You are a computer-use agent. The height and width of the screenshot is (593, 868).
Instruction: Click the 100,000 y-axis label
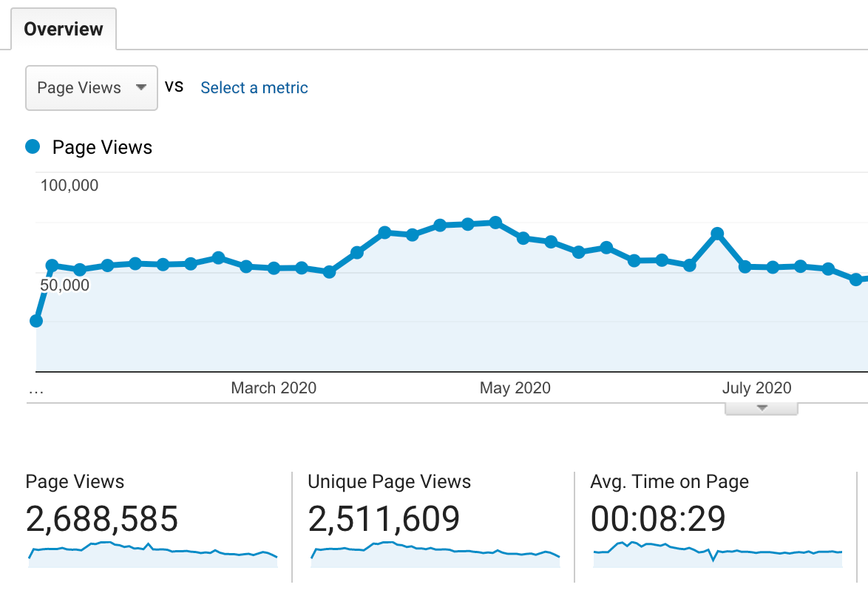pos(69,186)
